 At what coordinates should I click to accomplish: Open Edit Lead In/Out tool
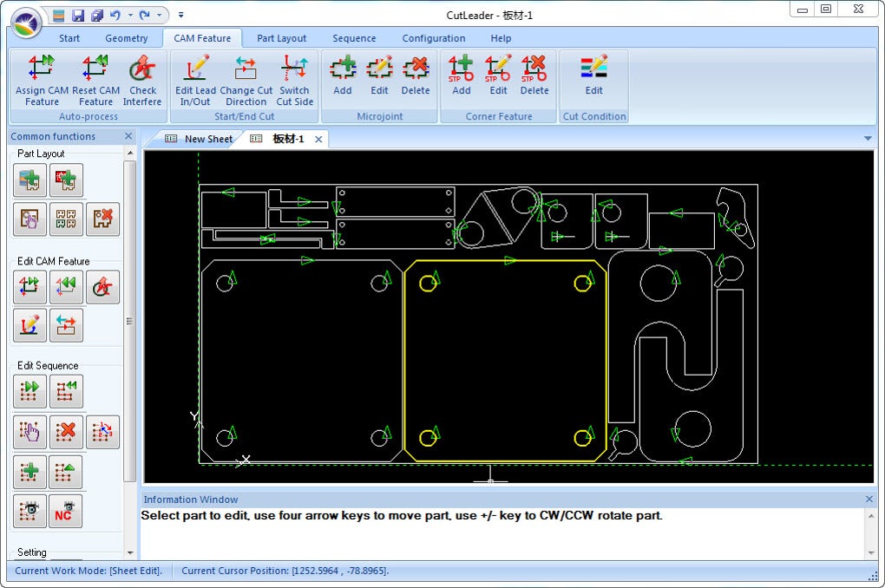[195, 80]
